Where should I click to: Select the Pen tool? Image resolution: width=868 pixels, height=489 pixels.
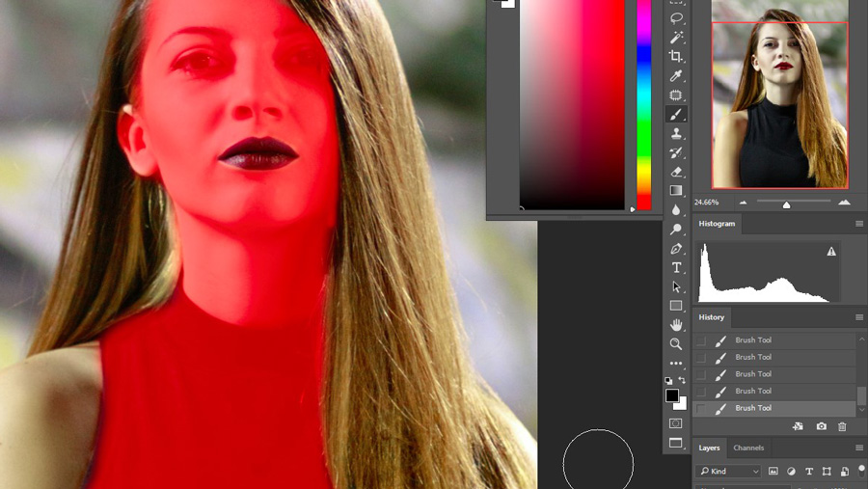pyautogui.click(x=676, y=249)
